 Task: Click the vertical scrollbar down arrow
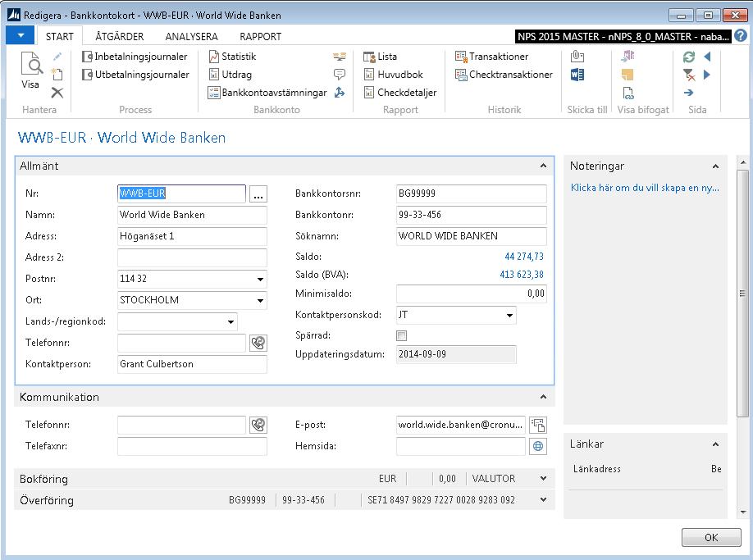[742, 512]
